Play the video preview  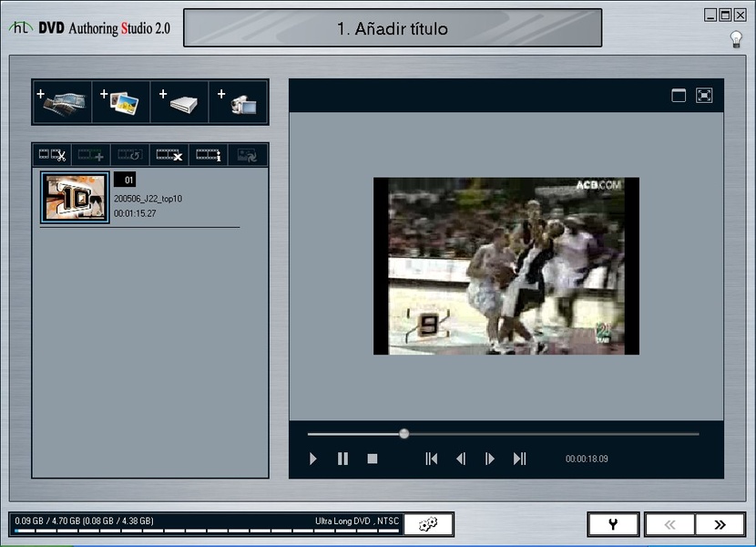pos(313,459)
